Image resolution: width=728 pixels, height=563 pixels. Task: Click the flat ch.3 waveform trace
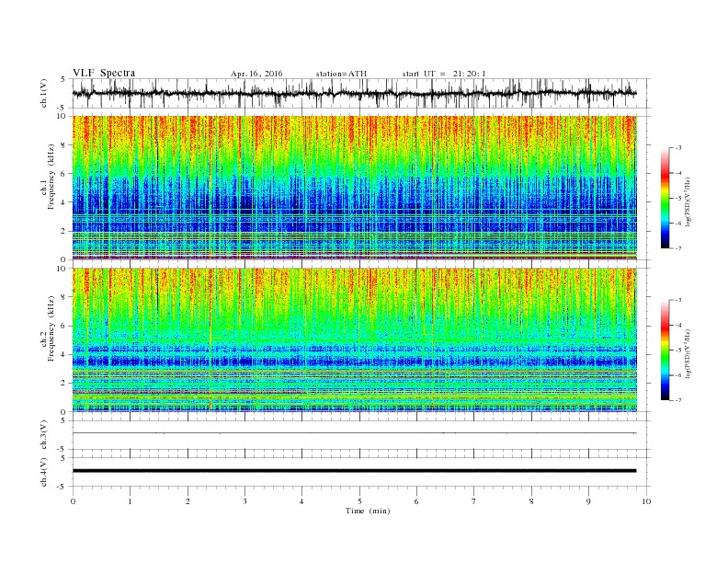[354, 433]
